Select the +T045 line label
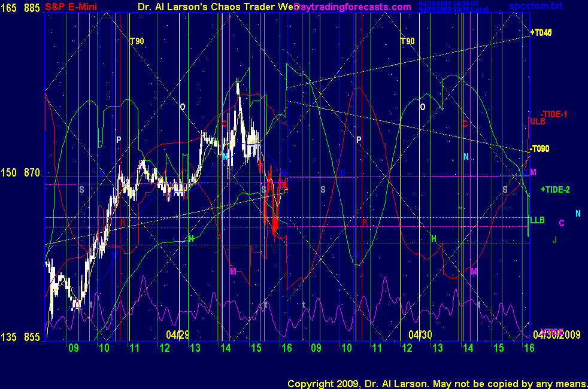588x389 pixels. 541,32
